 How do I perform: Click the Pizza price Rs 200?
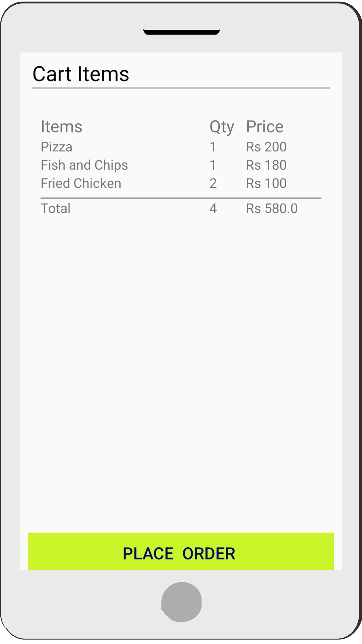(266, 147)
